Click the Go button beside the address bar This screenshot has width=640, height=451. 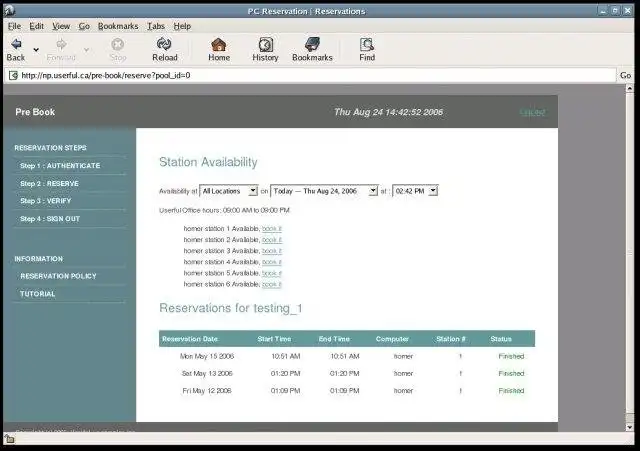625,76
